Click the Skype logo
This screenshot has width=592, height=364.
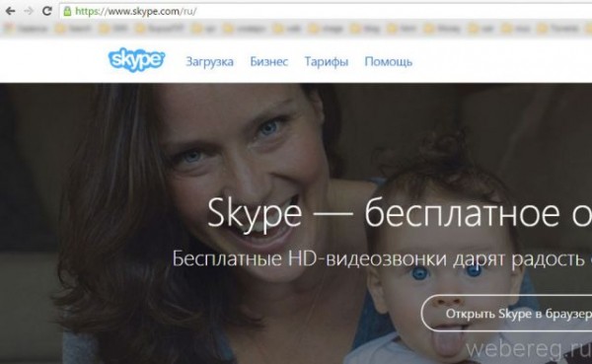pos(136,60)
